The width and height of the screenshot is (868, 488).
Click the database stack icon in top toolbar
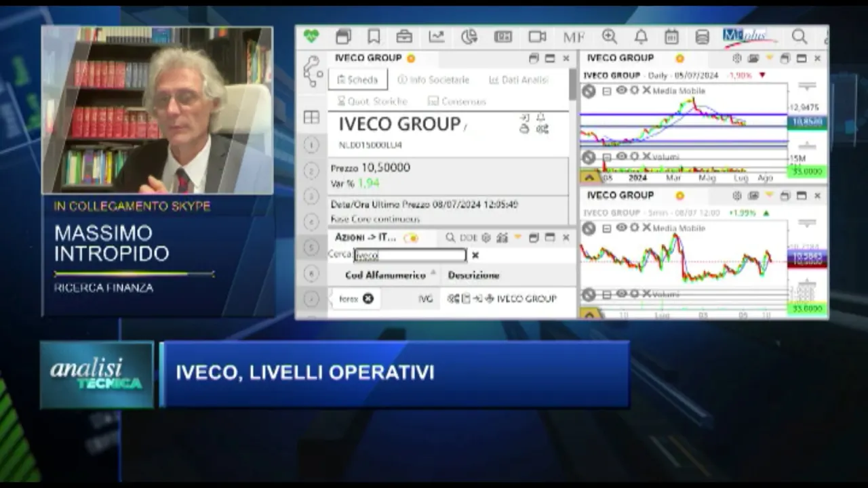[x=703, y=37]
